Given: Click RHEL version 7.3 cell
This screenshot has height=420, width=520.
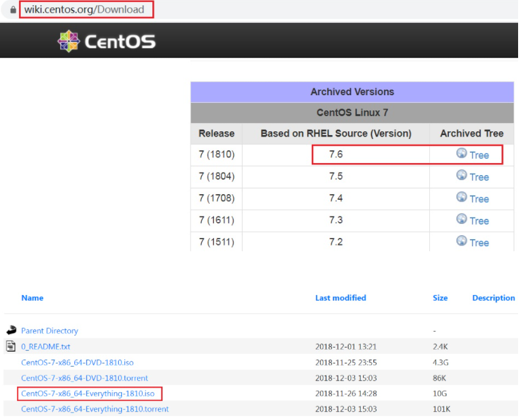Looking at the screenshot, I should (336, 220).
